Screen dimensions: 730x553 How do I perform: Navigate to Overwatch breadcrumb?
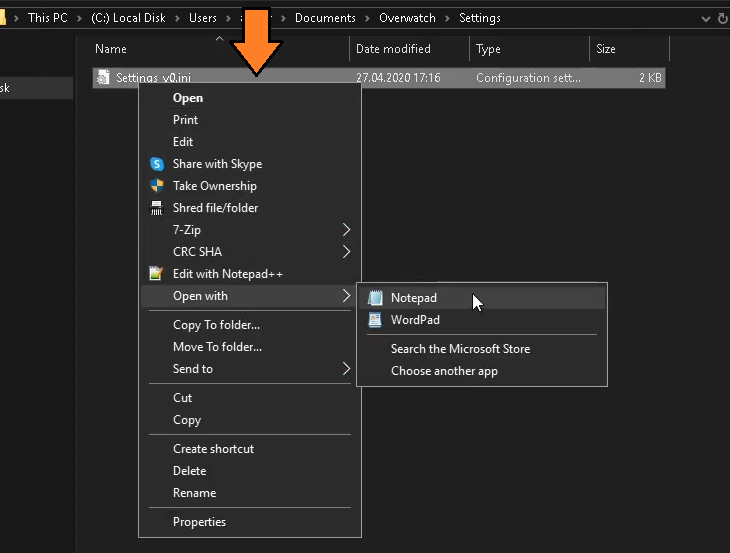point(407,18)
